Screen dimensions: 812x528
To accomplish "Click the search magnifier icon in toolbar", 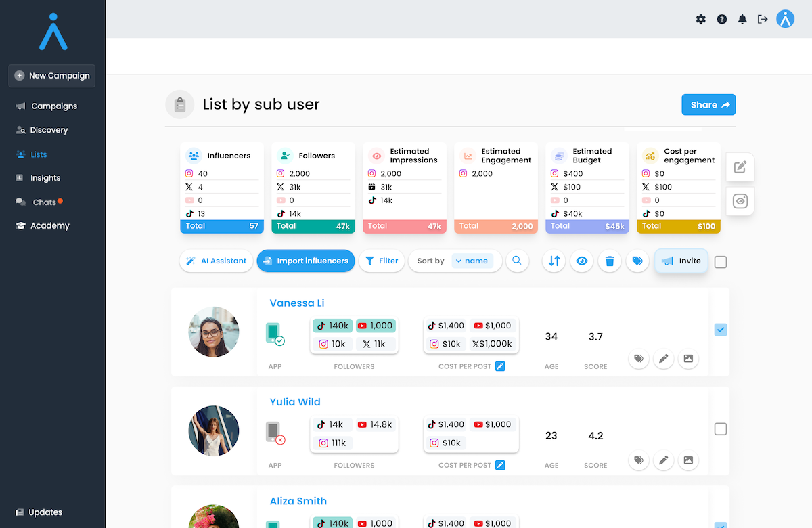I will click(517, 261).
